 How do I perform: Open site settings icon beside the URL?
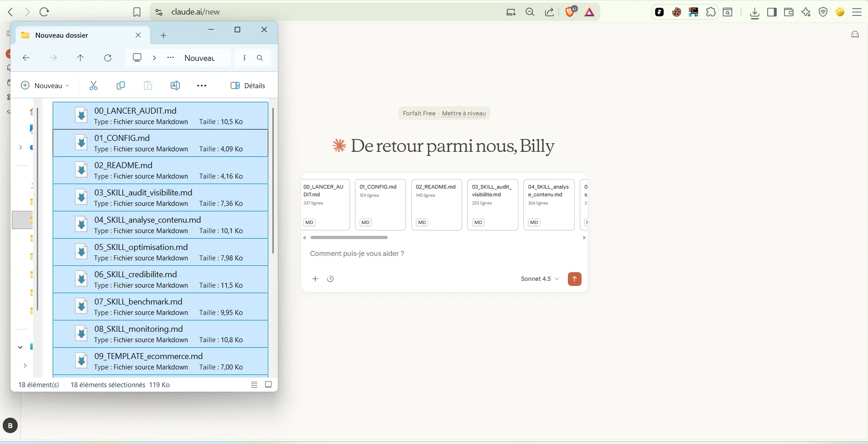click(159, 12)
